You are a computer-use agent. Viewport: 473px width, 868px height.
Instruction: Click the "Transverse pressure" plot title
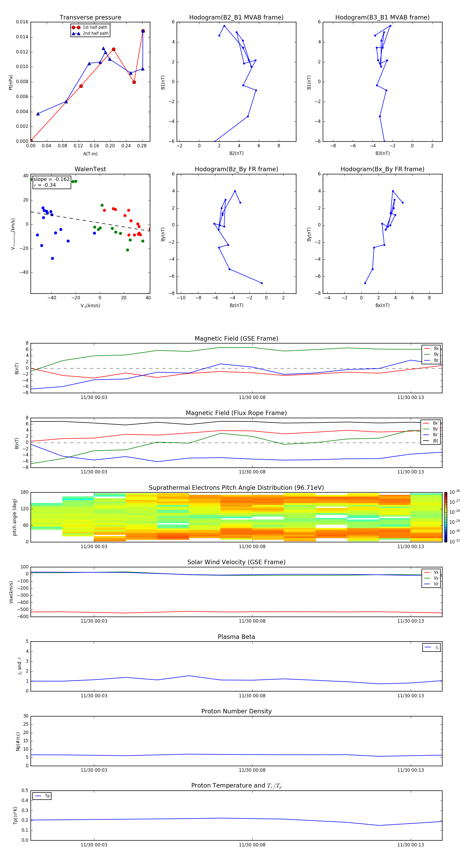pyautogui.click(x=90, y=18)
